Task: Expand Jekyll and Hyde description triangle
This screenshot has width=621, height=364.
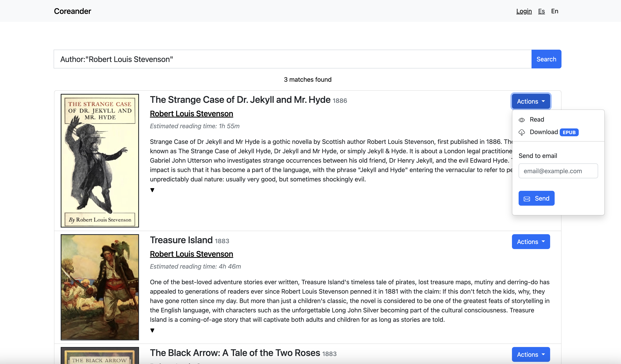Action: coord(152,190)
